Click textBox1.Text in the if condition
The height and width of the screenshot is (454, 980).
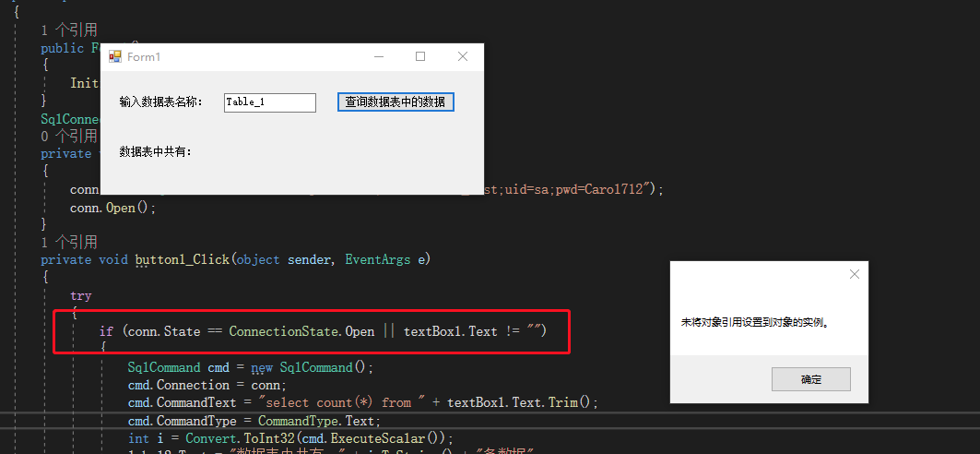point(451,331)
